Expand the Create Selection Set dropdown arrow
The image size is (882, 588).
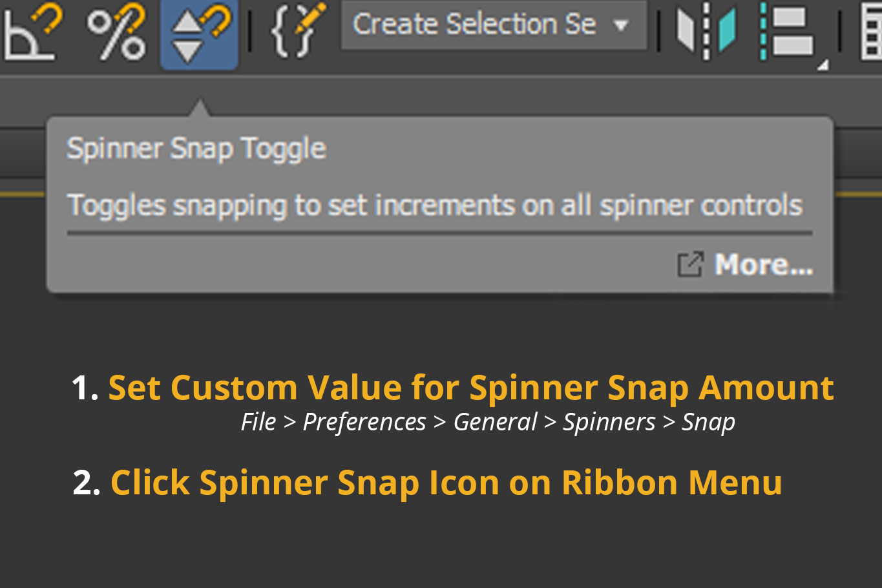[x=621, y=26]
